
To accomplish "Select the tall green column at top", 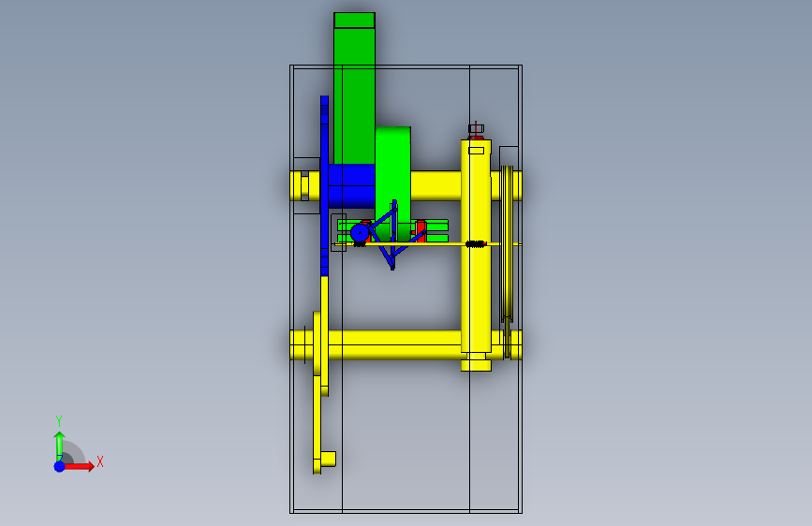I will (354, 89).
